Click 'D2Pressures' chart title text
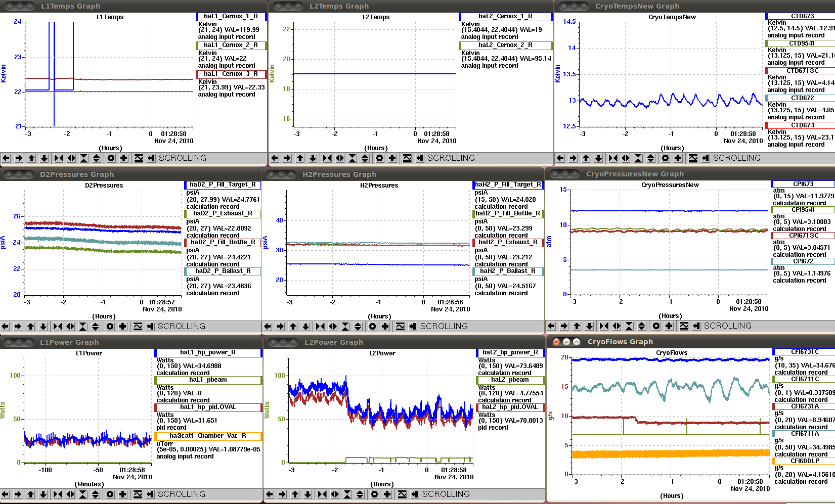This screenshot has width=835, height=504. (104, 186)
